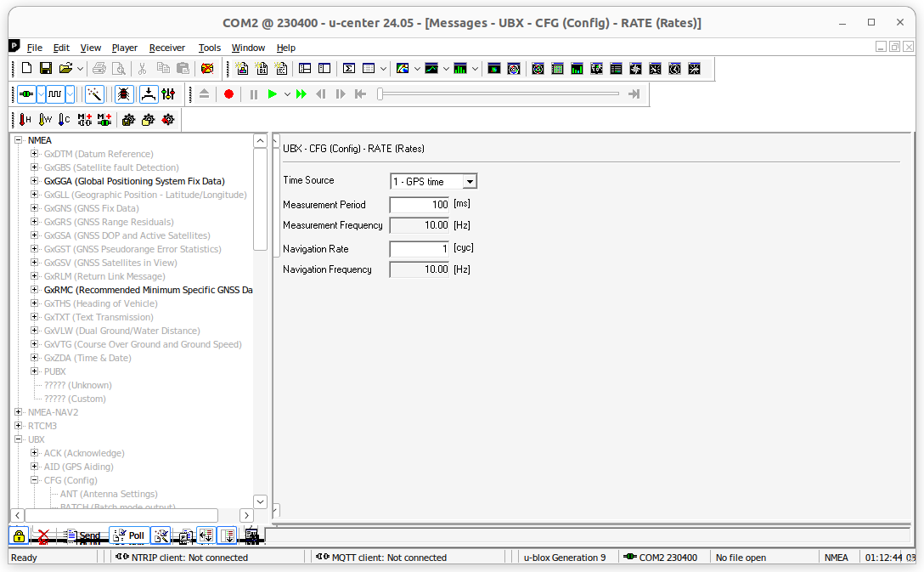Click the Navigation Rate input field
This screenshot has width=924, height=572.
click(420, 249)
